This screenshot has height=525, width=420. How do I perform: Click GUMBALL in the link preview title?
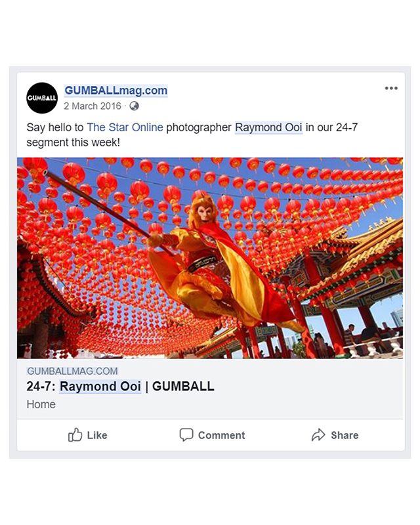[183, 387]
